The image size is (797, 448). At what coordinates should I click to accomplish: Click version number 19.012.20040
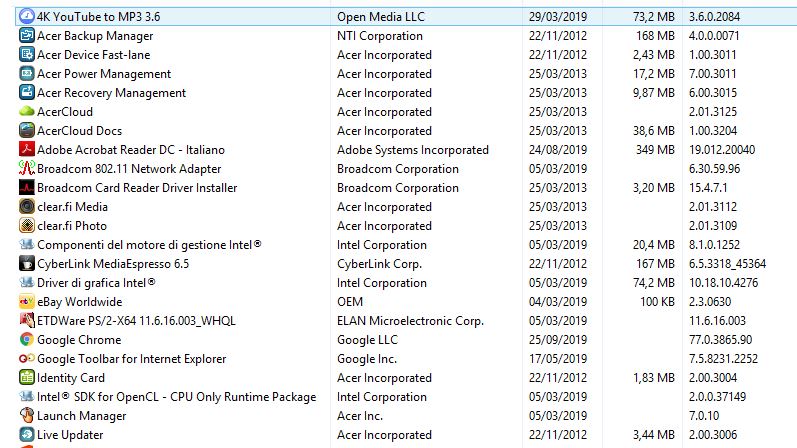[722, 150]
